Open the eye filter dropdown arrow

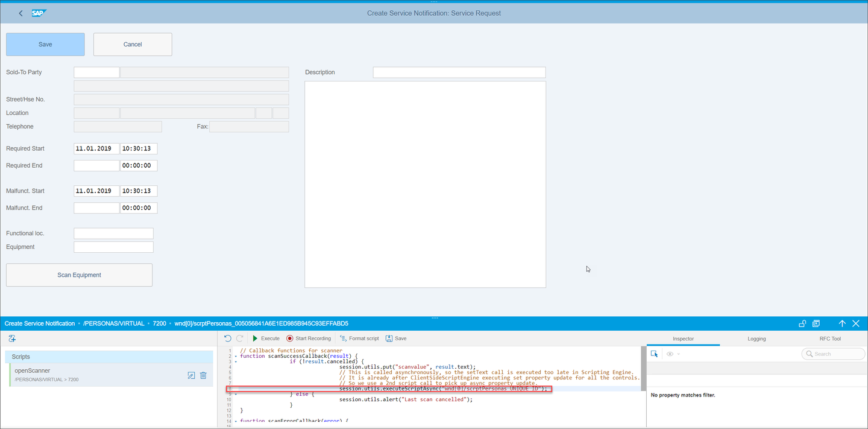click(x=678, y=354)
